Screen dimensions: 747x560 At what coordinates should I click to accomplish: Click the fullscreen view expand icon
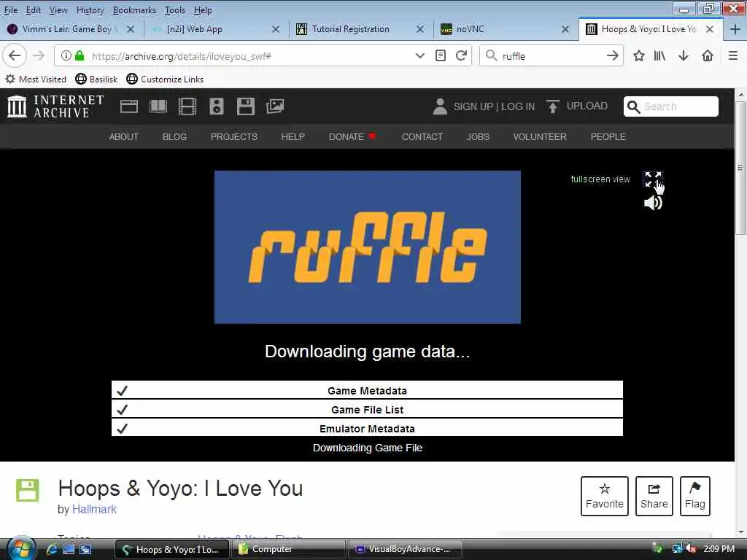653,179
